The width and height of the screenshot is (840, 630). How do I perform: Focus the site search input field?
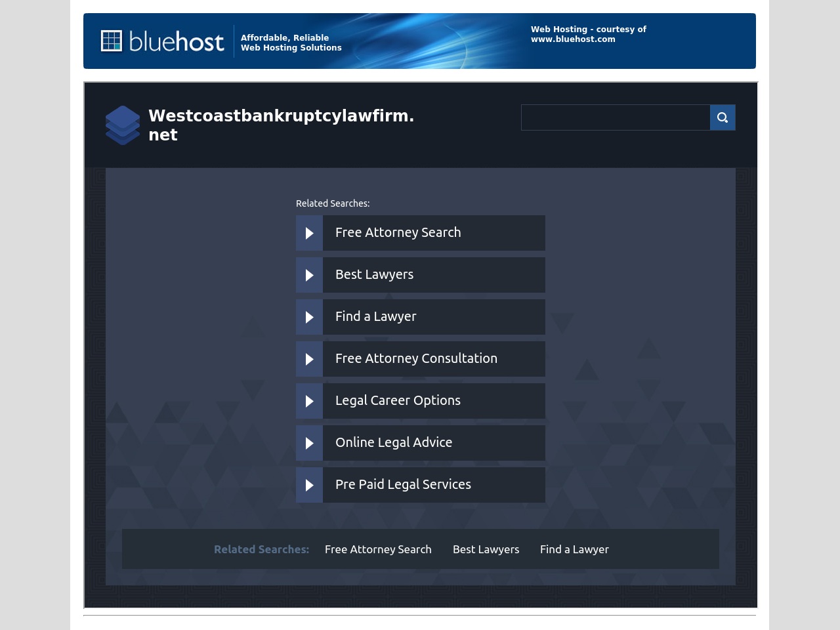click(x=616, y=117)
